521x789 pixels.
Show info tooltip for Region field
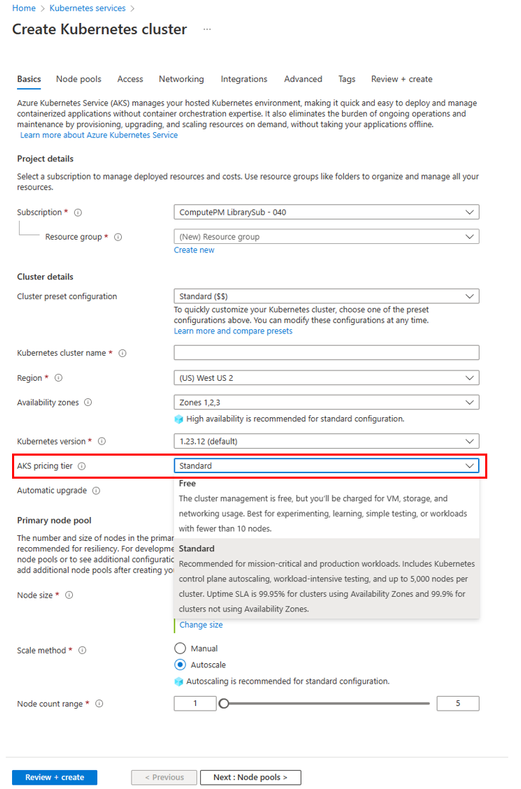click(58, 378)
